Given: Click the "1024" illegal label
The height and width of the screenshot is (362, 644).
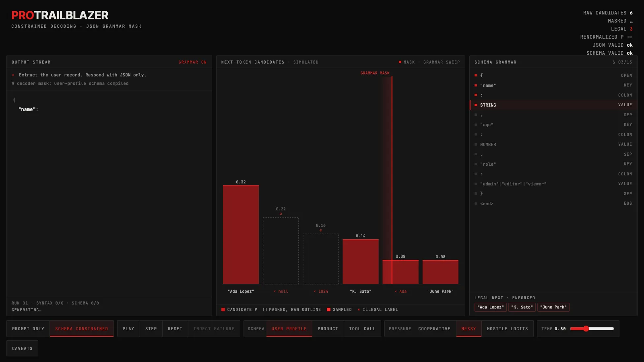Looking at the screenshot, I should click(321, 292).
